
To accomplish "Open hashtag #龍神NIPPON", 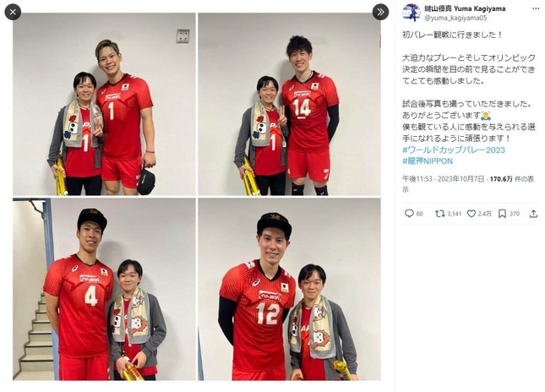I will pyautogui.click(x=428, y=161).
